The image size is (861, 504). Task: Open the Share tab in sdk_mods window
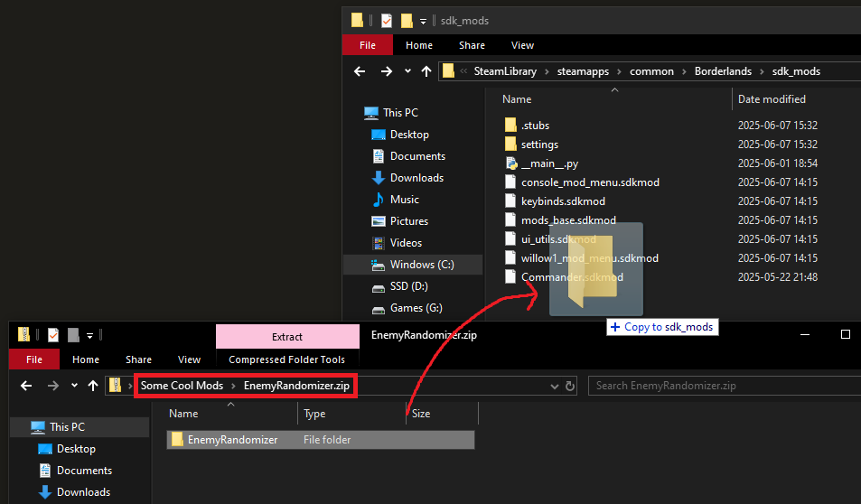pyautogui.click(x=472, y=45)
